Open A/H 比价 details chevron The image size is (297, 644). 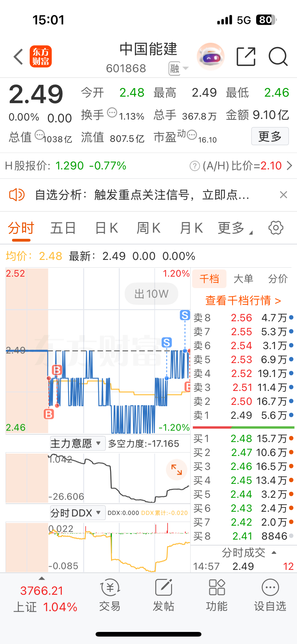click(289, 166)
